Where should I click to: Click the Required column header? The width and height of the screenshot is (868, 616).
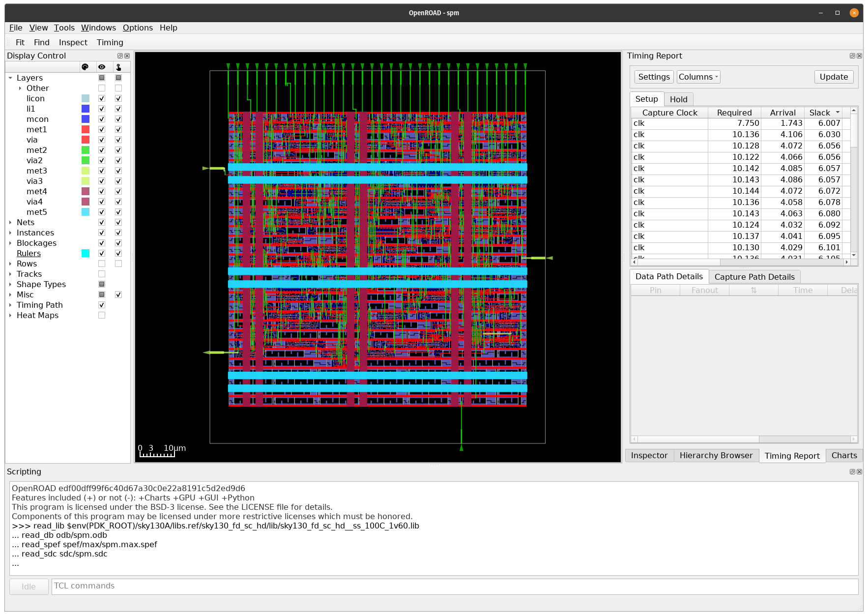[x=734, y=113]
